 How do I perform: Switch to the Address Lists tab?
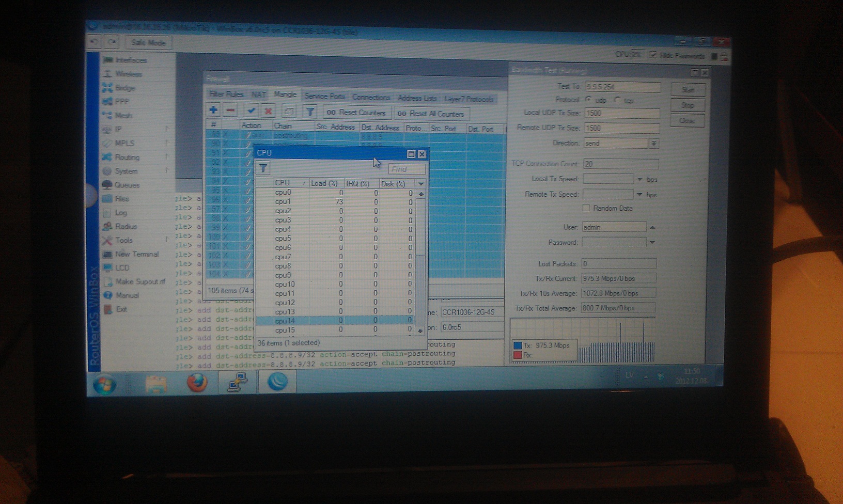coord(417,98)
